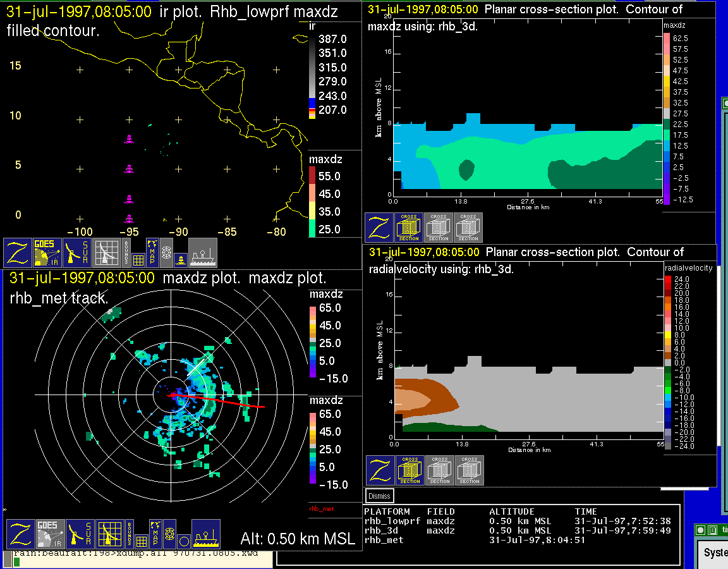Enable the grayed ship icon in the ir plot panel
The image size is (728, 569).
(x=203, y=253)
